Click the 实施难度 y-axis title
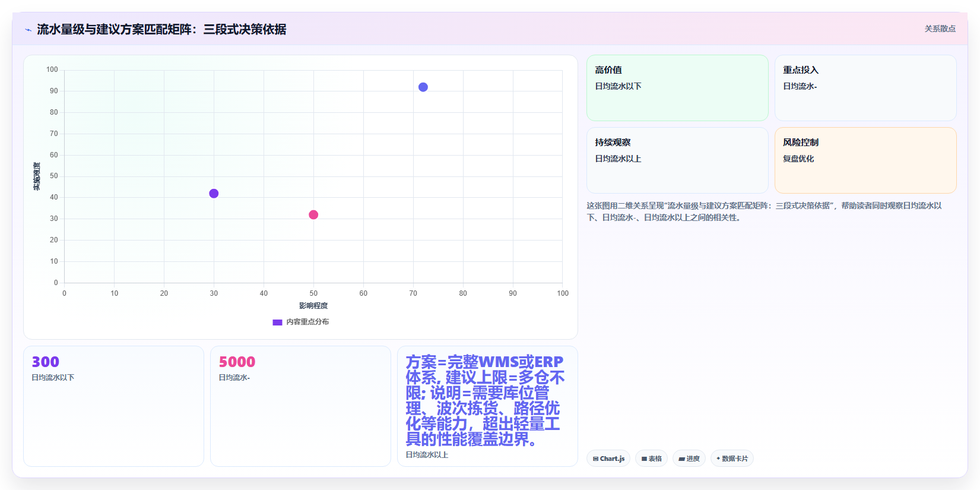The height and width of the screenshot is (490, 980). [37, 176]
